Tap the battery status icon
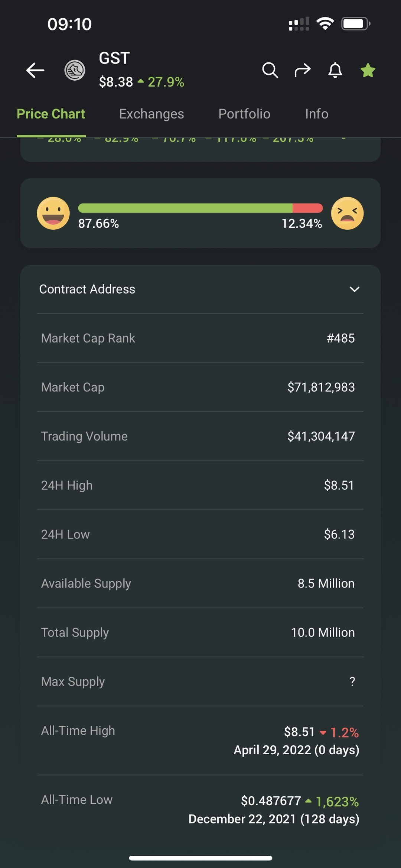 (356, 24)
